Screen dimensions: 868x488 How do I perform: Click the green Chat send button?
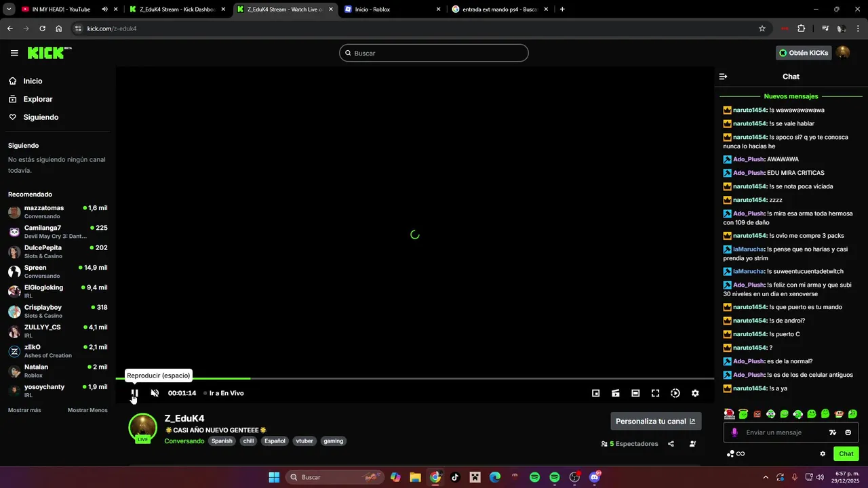(x=846, y=453)
